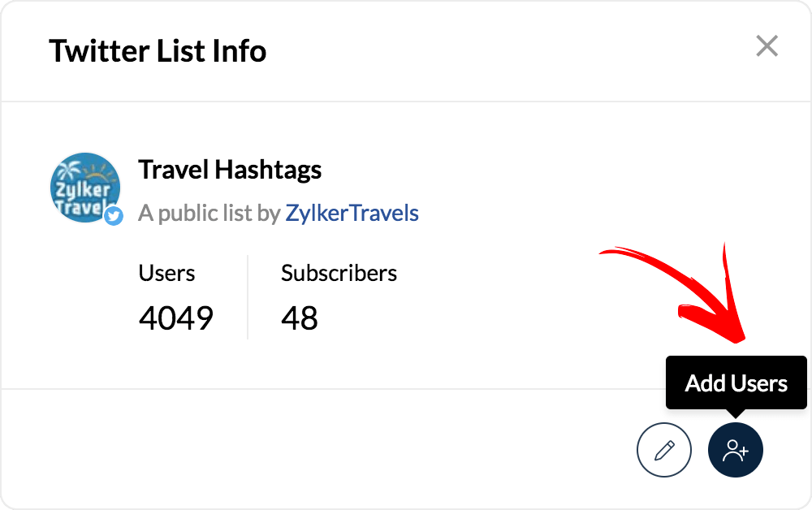Click the "A public list by" text
Screen dimensions: 812x510
click(x=209, y=214)
